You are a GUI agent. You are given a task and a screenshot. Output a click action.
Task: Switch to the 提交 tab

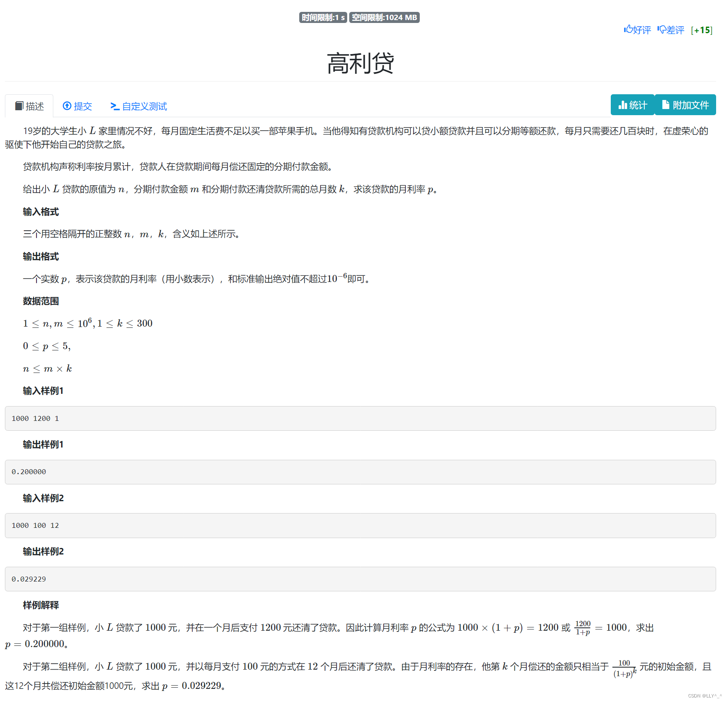77,106
